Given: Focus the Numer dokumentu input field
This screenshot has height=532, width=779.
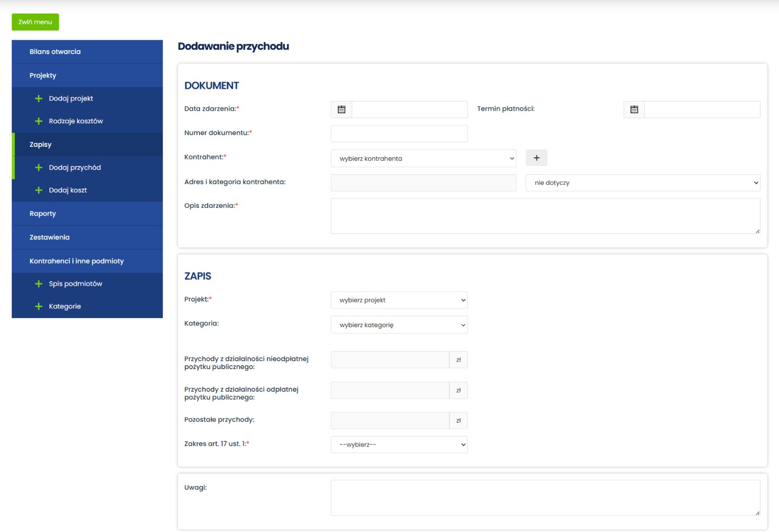Looking at the screenshot, I should tap(399, 133).
